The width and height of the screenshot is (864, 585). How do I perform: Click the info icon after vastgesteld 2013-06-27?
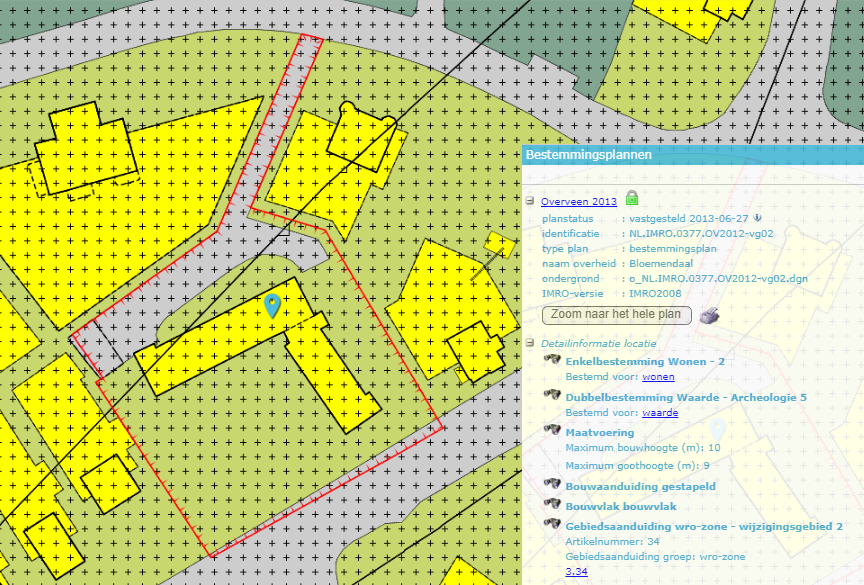click(x=758, y=218)
